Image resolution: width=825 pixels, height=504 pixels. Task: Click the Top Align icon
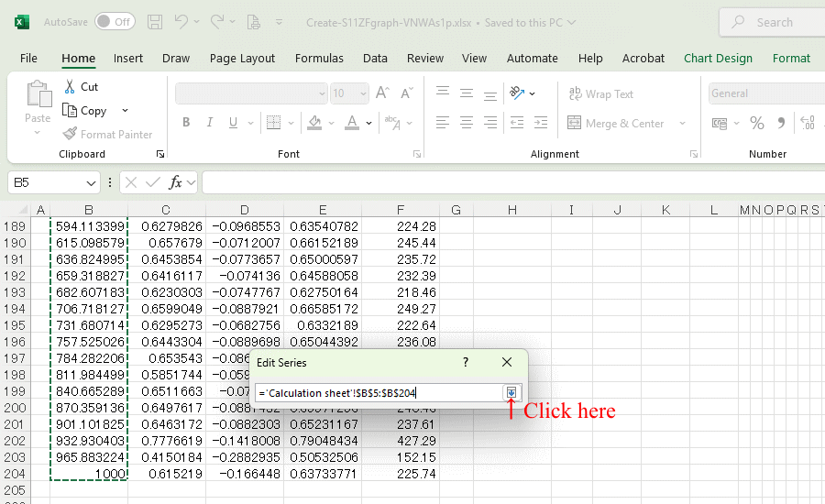point(443,93)
